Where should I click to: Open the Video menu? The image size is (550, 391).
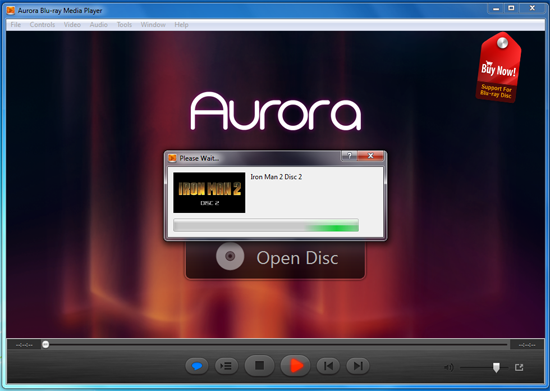(x=72, y=25)
